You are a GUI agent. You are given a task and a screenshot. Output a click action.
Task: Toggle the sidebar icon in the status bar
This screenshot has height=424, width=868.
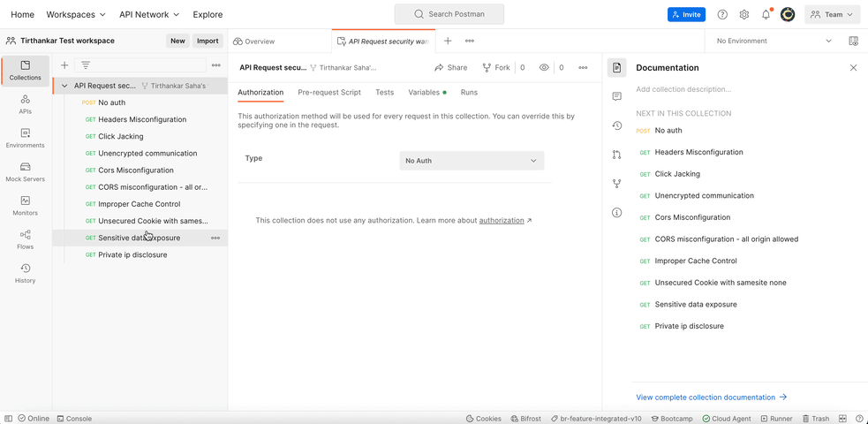(8, 419)
